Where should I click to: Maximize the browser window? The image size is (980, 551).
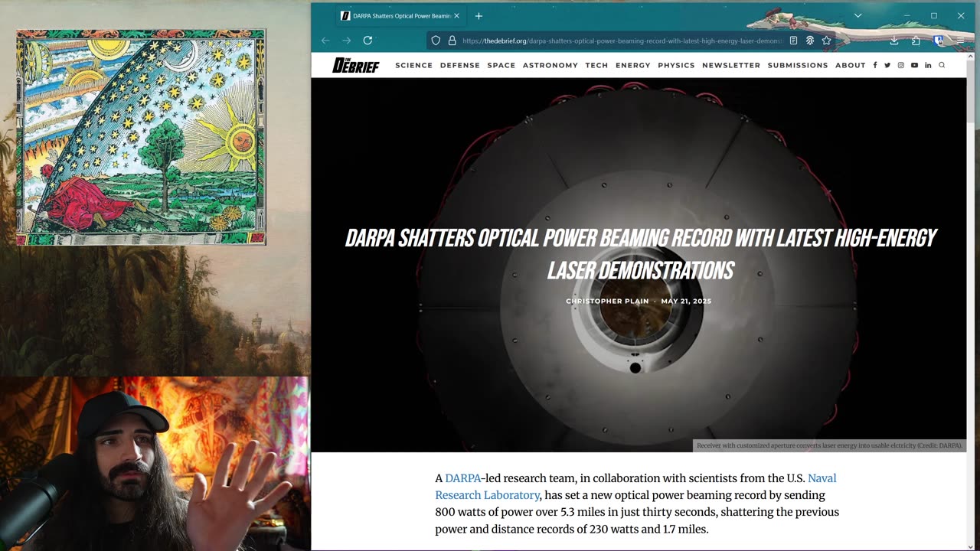(933, 15)
